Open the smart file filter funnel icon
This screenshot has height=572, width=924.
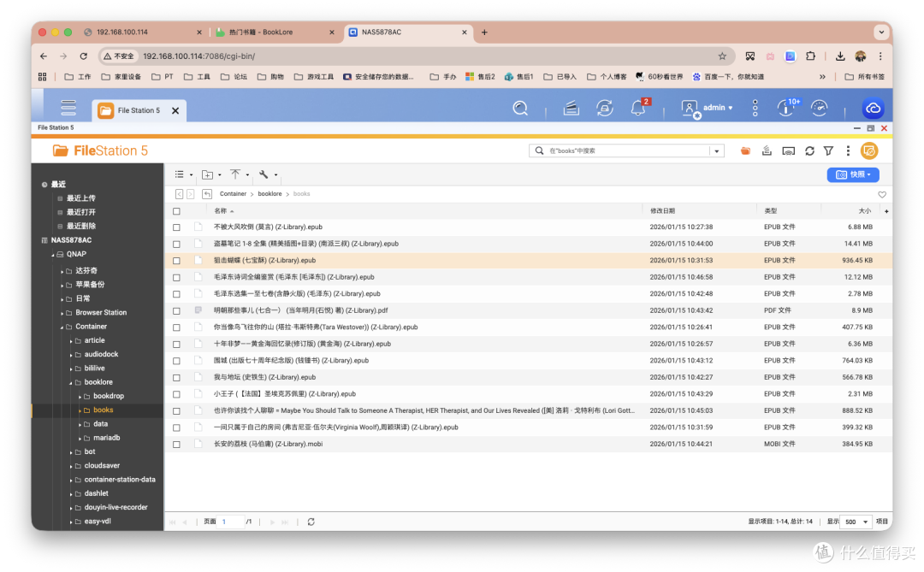[828, 150]
